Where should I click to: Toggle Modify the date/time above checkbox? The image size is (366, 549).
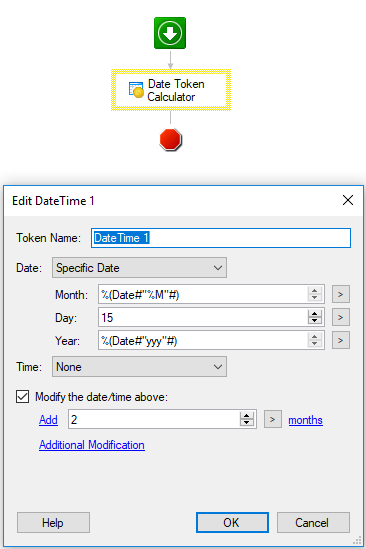(x=22, y=397)
